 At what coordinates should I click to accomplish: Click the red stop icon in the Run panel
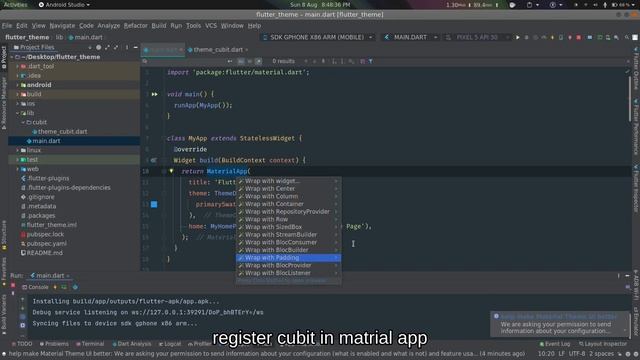13,285
